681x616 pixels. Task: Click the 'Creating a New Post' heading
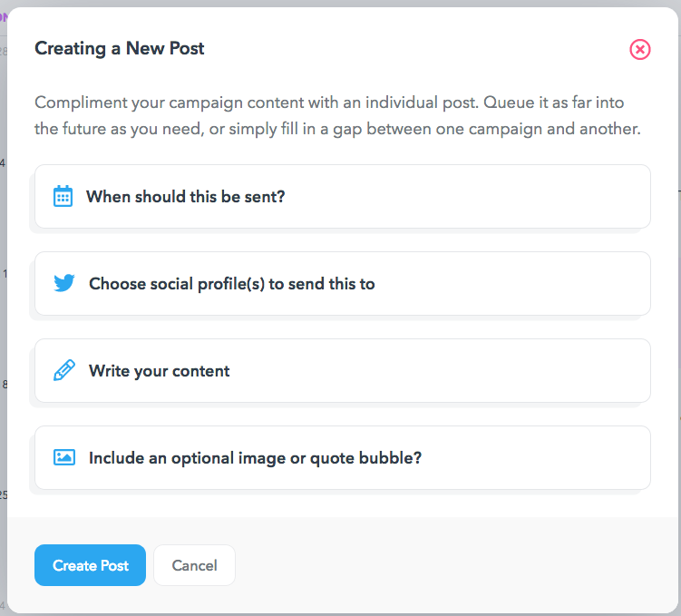[120, 48]
